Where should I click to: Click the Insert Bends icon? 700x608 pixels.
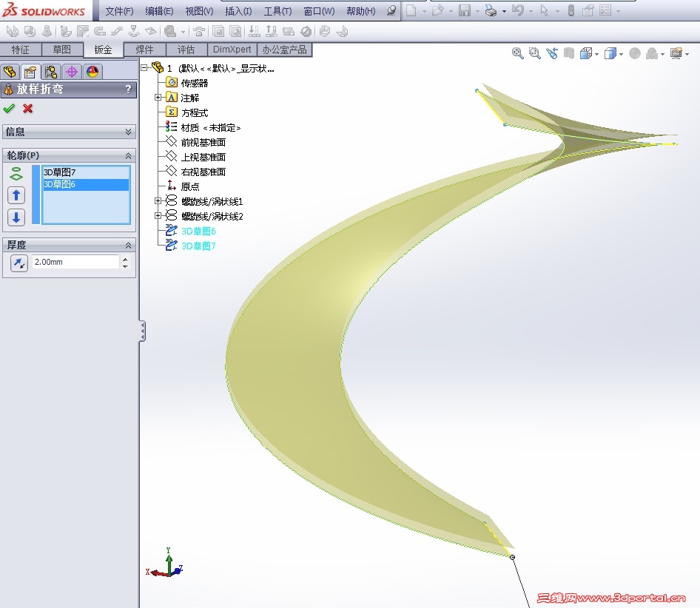(x=342, y=31)
